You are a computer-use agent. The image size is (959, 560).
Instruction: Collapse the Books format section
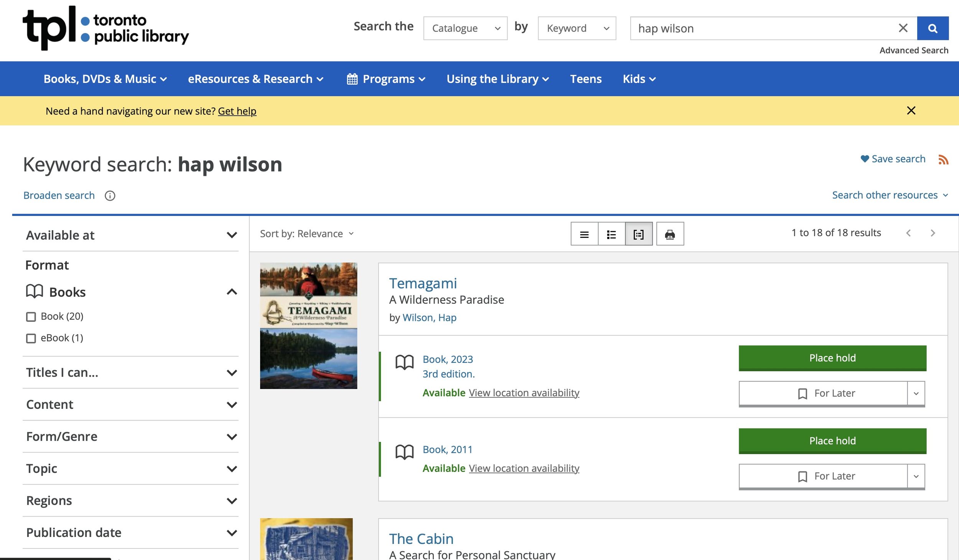pos(232,292)
